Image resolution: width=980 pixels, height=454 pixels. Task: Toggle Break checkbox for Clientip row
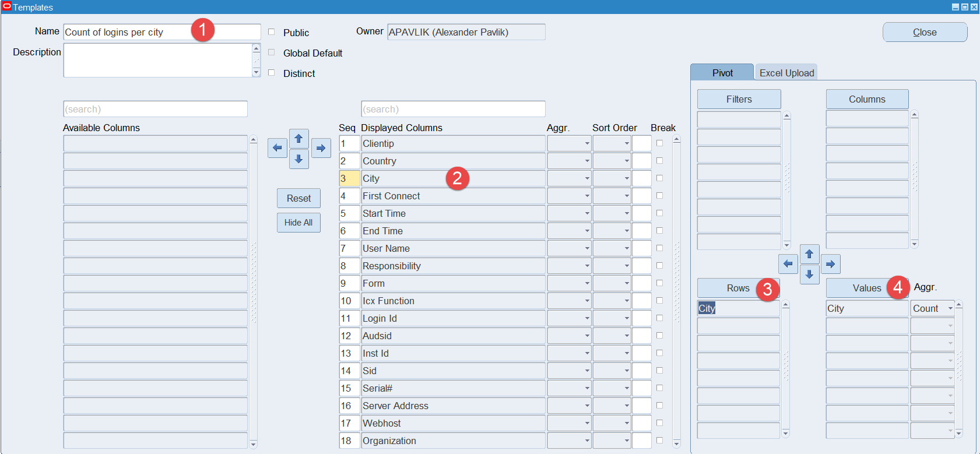pos(659,143)
